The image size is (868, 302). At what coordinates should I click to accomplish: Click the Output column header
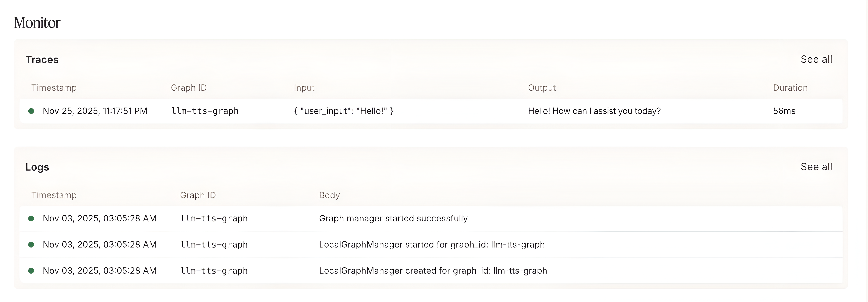541,88
